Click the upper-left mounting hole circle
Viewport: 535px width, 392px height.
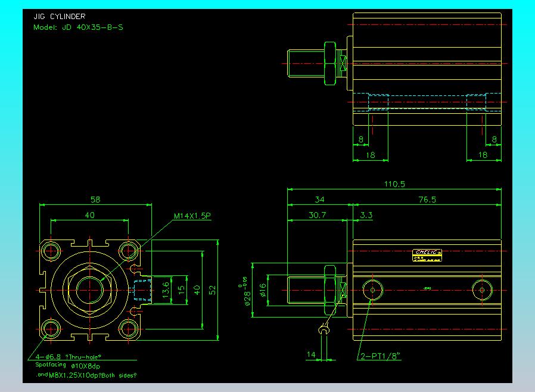click(51, 251)
